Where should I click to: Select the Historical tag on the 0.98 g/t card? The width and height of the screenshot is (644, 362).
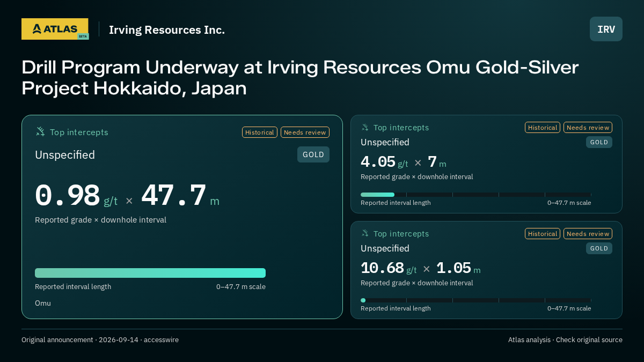click(x=260, y=132)
